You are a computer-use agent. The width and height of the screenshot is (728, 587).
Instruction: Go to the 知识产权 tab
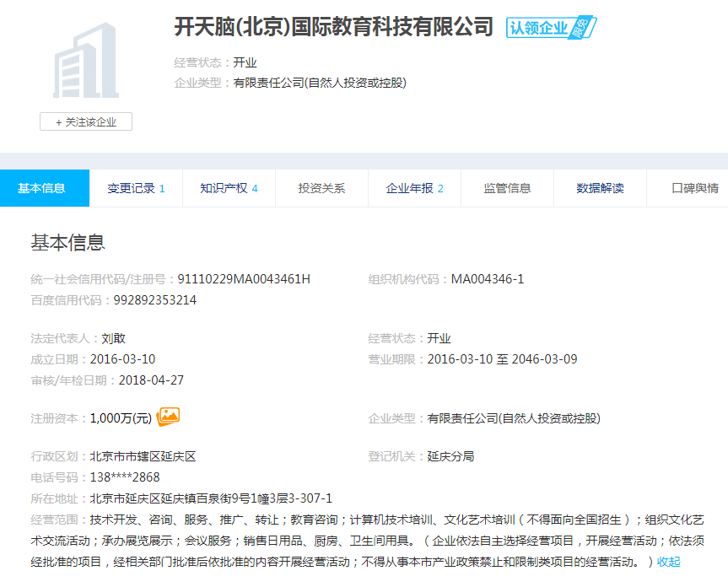pyautogui.click(x=229, y=188)
